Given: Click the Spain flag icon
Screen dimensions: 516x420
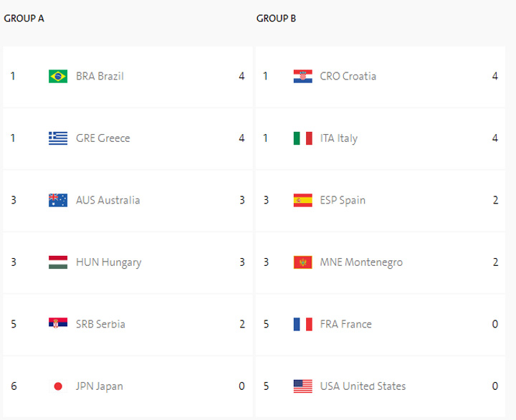Looking at the screenshot, I should (x=302, y=200).
